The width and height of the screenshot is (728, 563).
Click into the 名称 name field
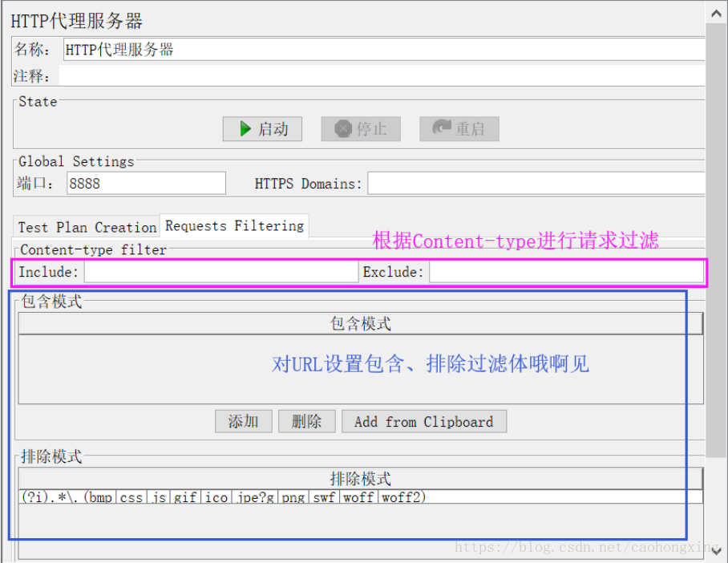click(x=384, y=49)
